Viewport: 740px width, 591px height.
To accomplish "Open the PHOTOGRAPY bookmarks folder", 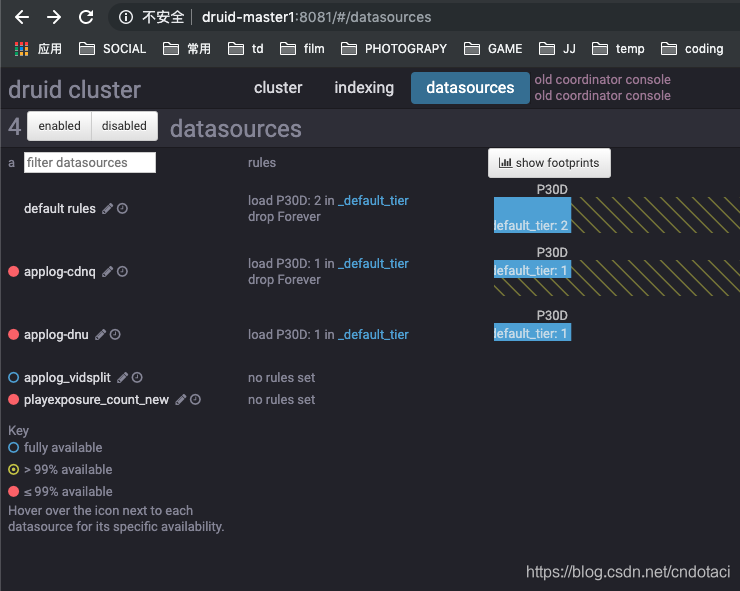I will 394,49.
